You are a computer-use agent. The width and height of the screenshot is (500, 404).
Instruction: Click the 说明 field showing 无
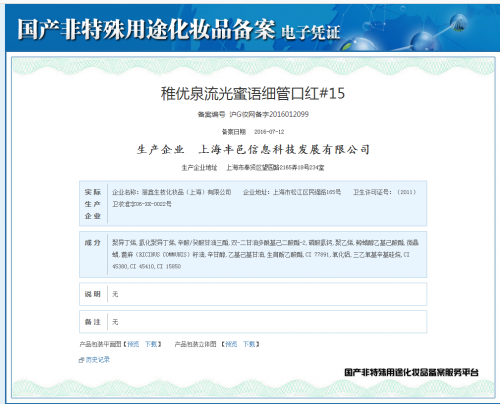(x=253, y=294)
